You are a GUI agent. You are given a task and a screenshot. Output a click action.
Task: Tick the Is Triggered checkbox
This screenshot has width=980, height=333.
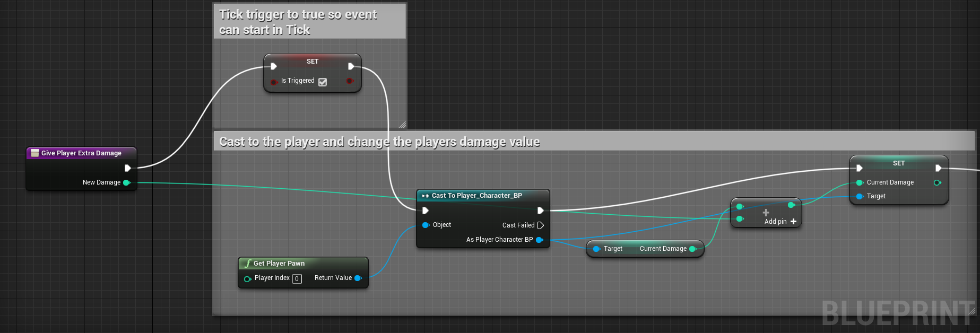point(323,82)
